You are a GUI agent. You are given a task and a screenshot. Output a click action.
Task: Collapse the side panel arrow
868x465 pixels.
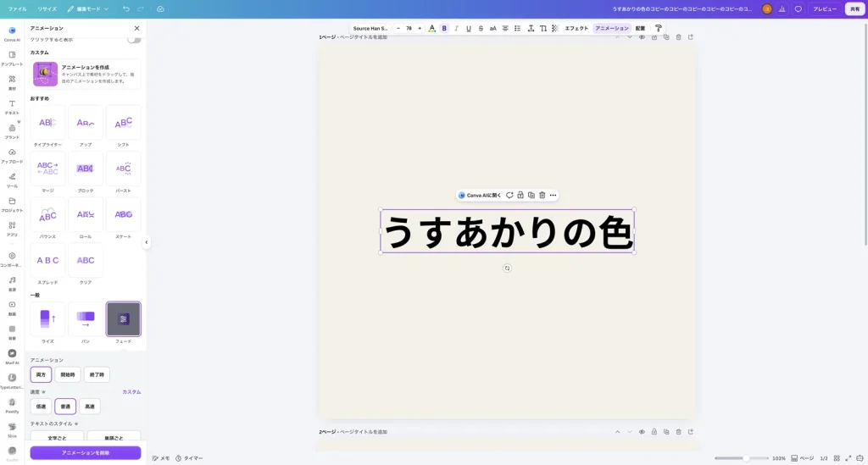coord(146,242)
